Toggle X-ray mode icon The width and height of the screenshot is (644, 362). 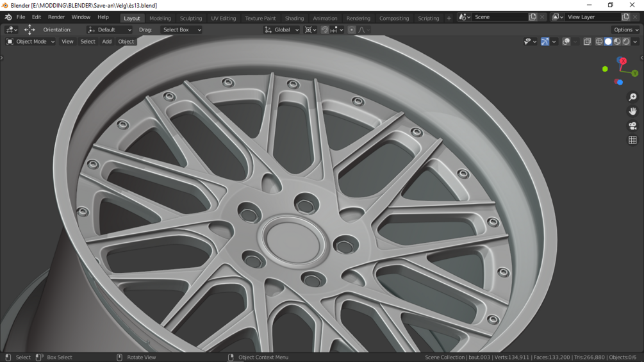(x=588, y=42)
